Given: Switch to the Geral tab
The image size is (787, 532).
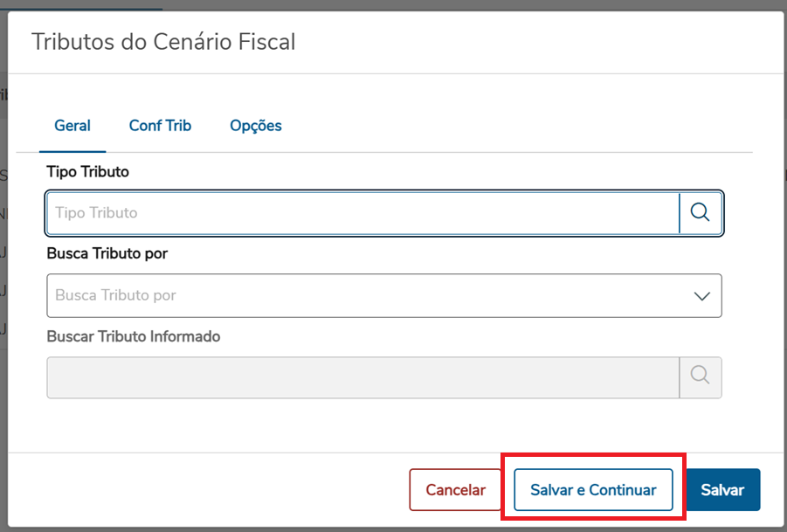Looking at the screenshot, I should coord(72,126).
